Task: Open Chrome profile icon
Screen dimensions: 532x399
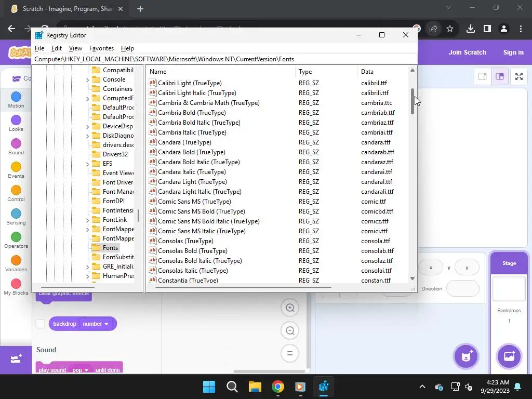Action: tap(504, 29)
